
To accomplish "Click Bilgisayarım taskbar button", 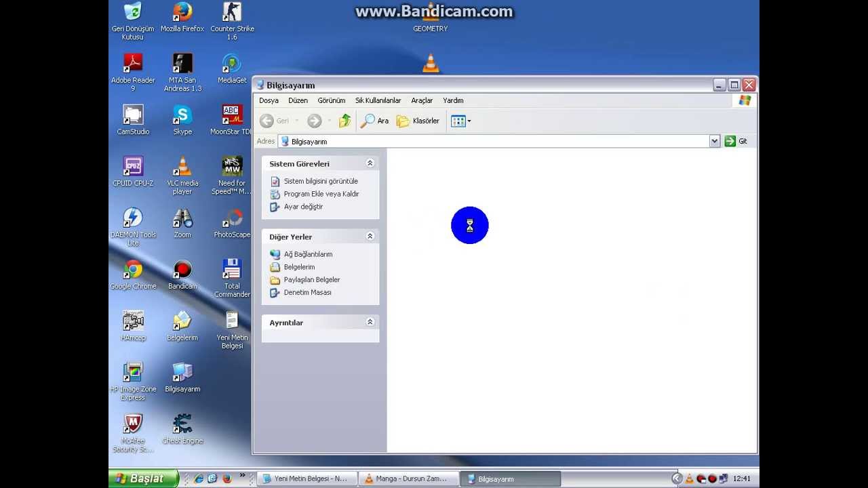I will pyautogui.click(x=511, y=479).
